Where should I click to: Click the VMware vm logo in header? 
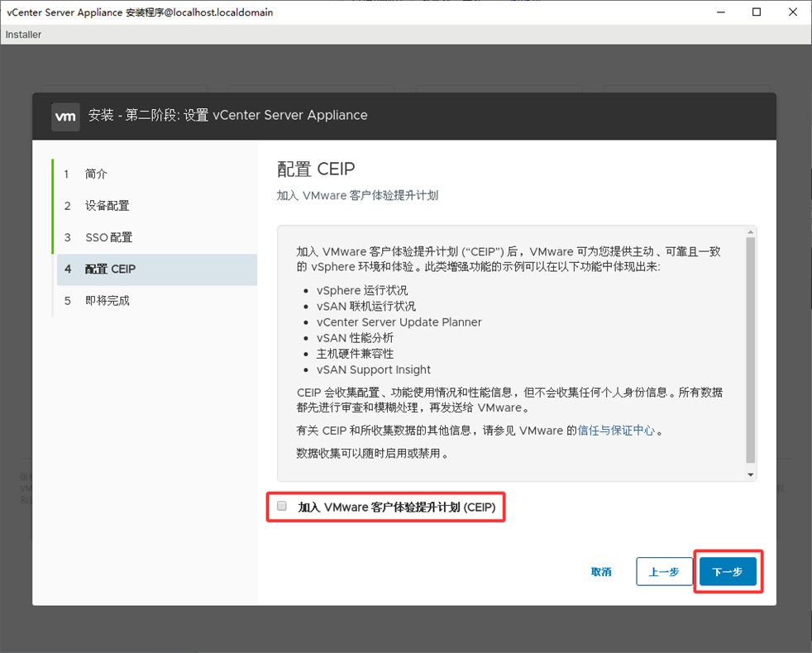[x=65, y=117]
